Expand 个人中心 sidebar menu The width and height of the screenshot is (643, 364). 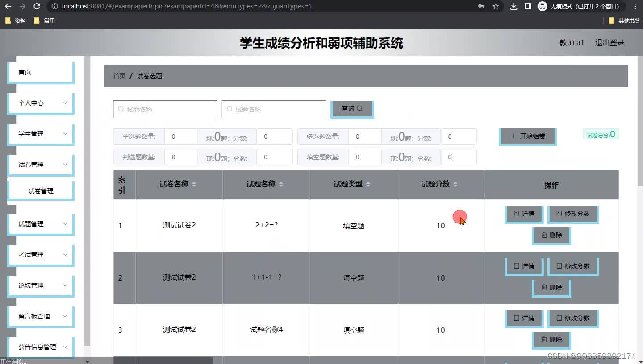(x=41, y=103)
